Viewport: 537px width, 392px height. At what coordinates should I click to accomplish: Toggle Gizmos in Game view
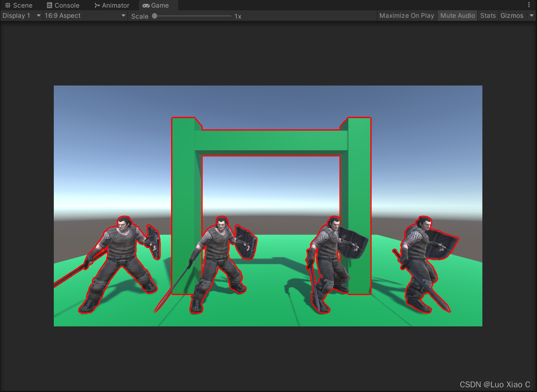[x=512, y=16]
